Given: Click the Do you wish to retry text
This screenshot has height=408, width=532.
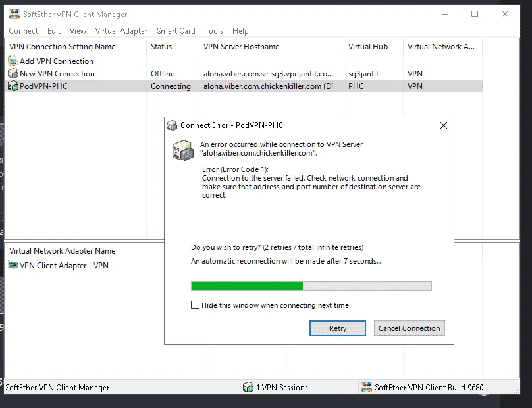Looking at the screenshot, I should 277,247.
